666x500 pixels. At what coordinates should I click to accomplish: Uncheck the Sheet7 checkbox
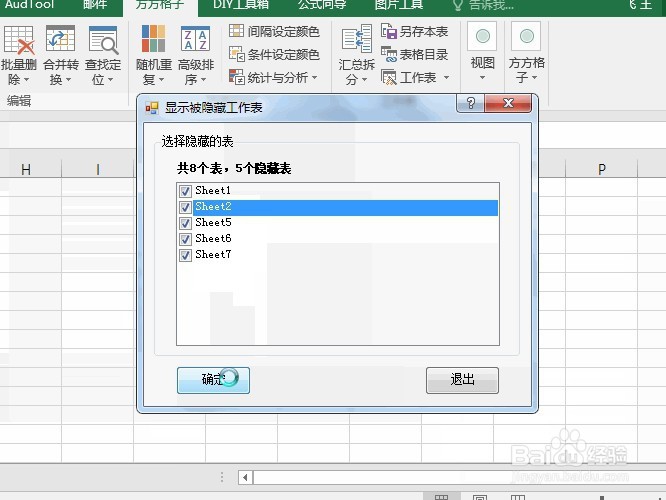[x=185, y=255]
